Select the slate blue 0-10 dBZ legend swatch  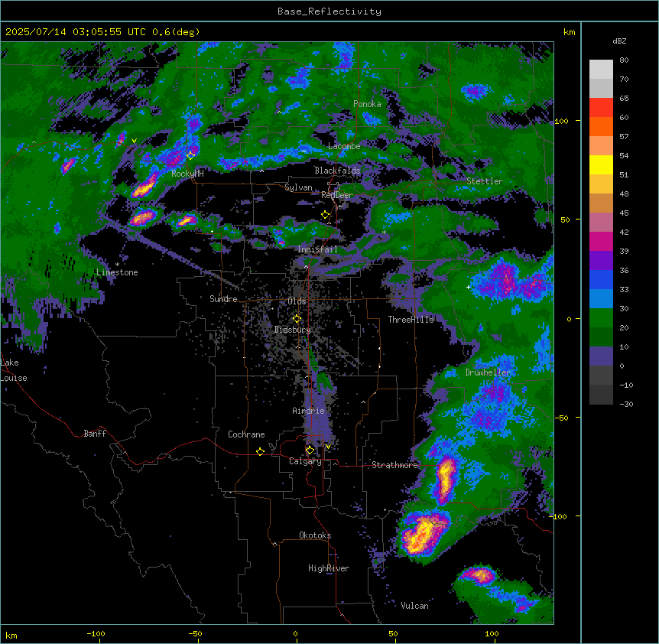601,356
